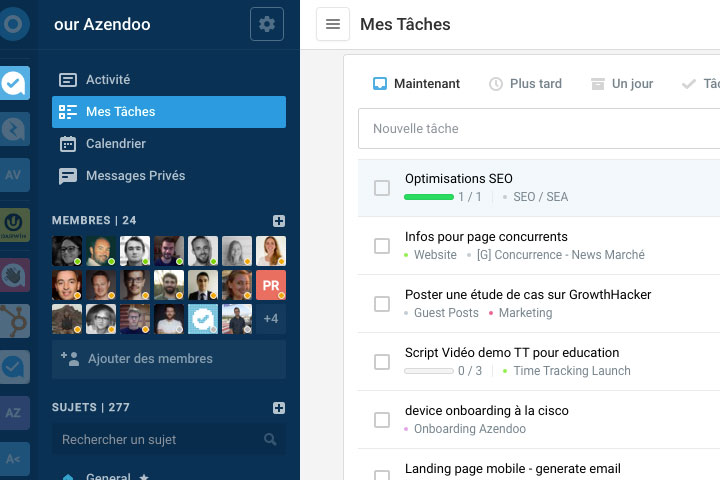This screenshot has height=480, width=720.
Task: Click the empty 0 / 3 progress bar
Action: pos(429,371)
